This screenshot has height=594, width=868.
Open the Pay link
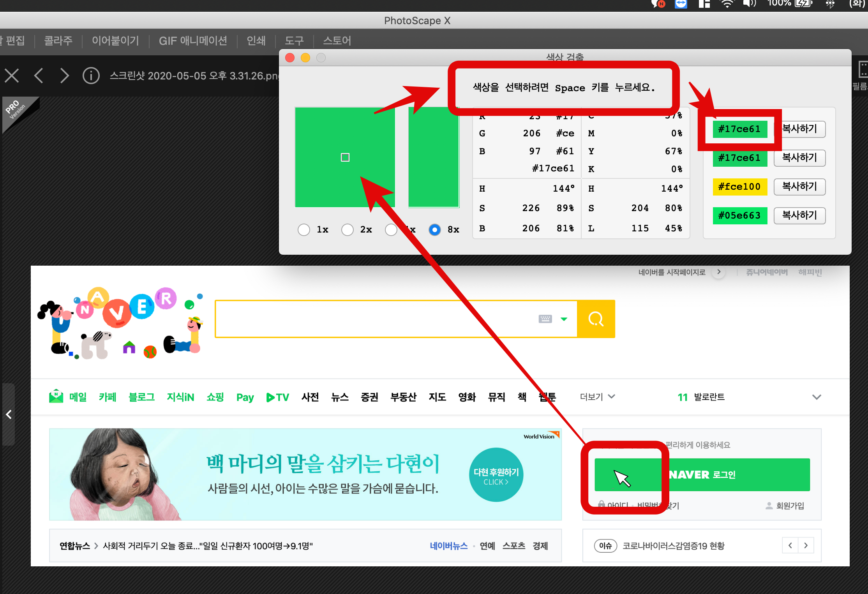pyautogui.click(x=245, y=397)
